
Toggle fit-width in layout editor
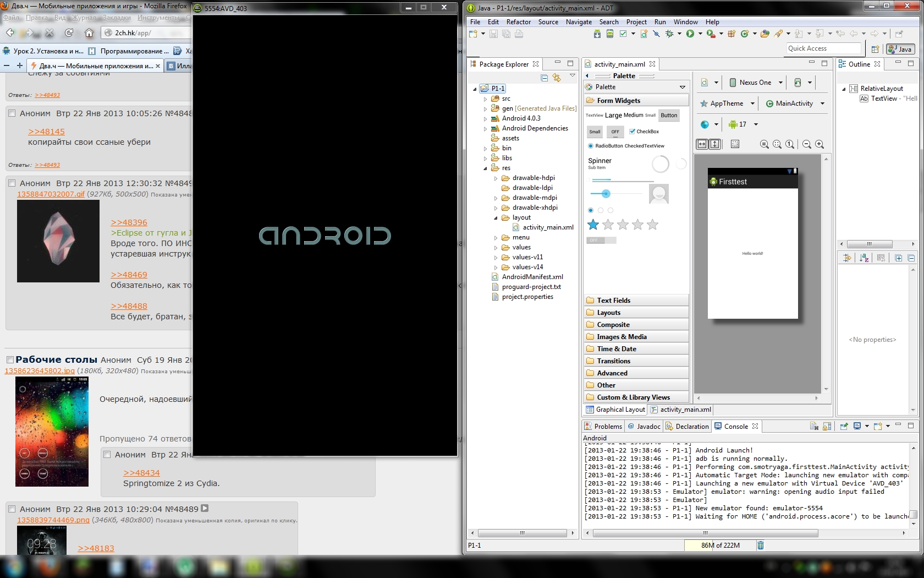[702, 144]
